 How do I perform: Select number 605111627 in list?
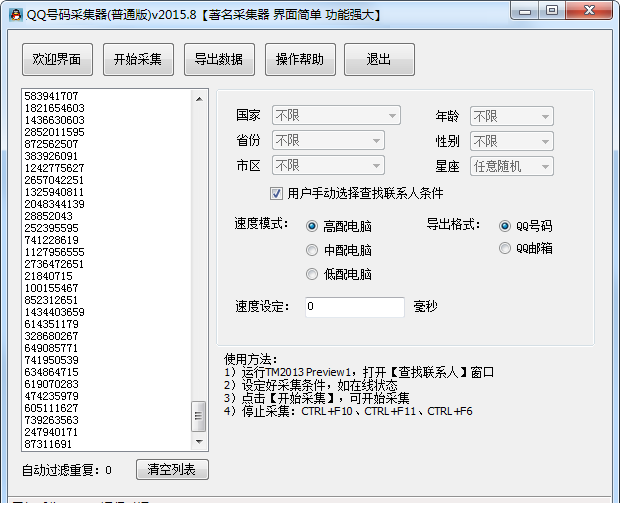(51, 408)
